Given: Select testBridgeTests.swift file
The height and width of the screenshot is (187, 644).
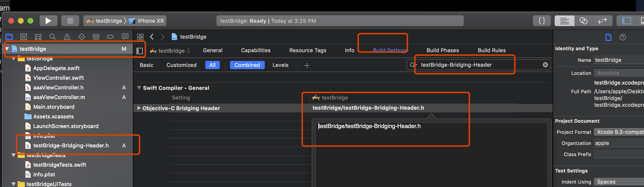Looking at the screenshot, I should coord(59,165).
